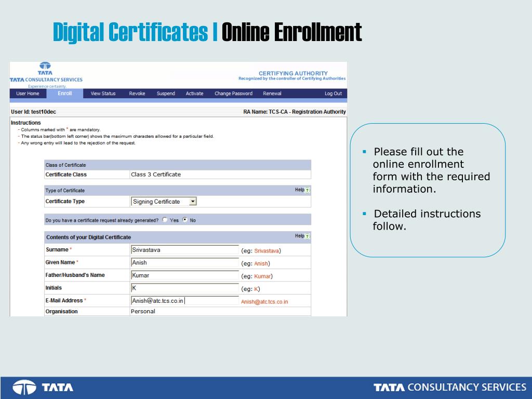Click 'Contents of your Digital Certificate' header text
This screenshot has height=399, width=532.
click(88, 237)
